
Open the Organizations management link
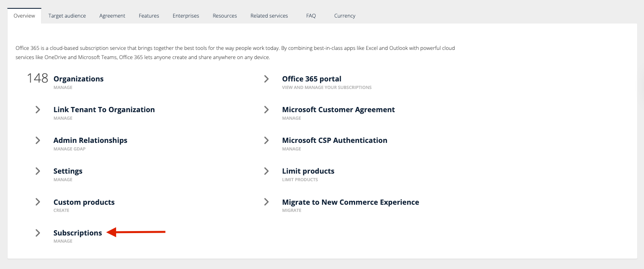(79, 79)
